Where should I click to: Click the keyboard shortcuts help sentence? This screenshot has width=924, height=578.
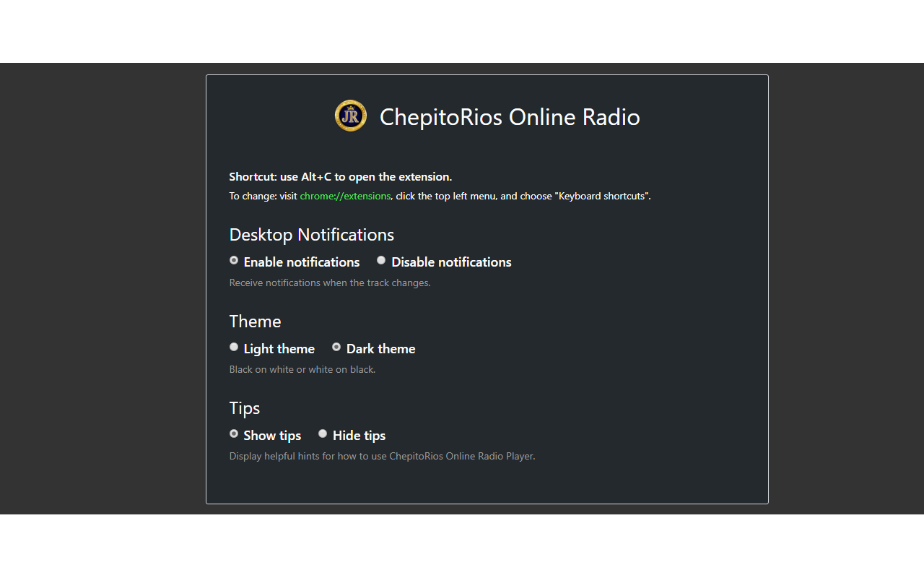[439, 196]
